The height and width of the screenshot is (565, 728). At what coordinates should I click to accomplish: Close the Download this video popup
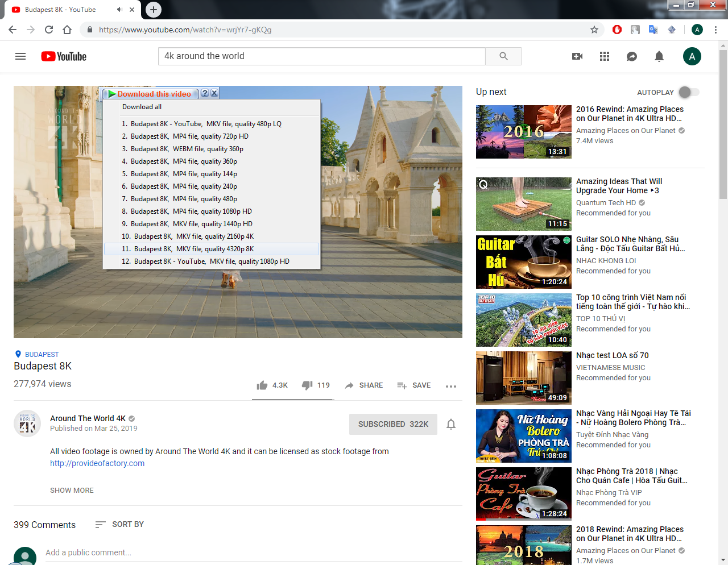pos(214,94)
